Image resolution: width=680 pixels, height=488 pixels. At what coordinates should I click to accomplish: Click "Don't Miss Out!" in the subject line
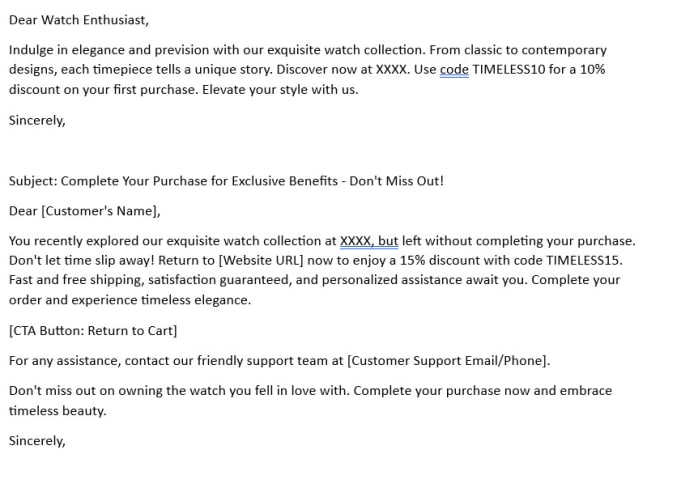click(x=396, y=181)
